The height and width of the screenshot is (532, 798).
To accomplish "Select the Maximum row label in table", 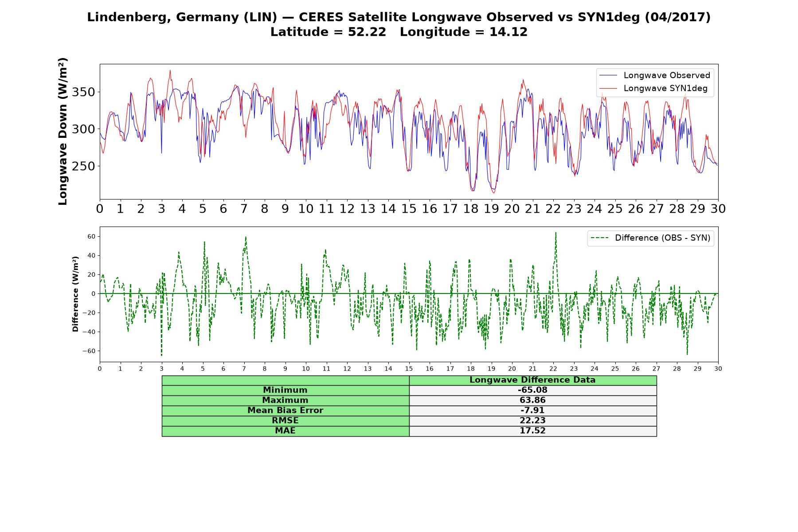I will click(285, 400).
